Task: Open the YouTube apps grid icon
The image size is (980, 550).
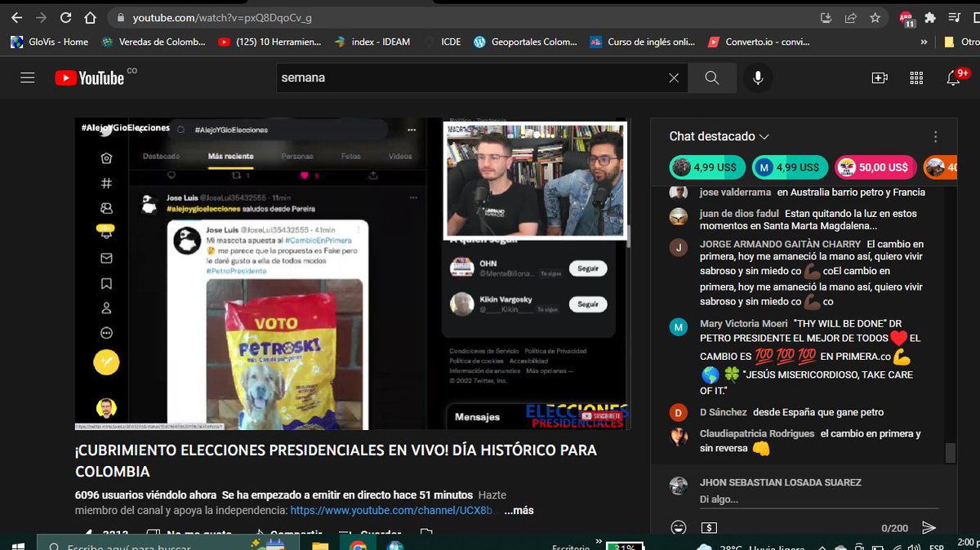Action: (916, 78)
